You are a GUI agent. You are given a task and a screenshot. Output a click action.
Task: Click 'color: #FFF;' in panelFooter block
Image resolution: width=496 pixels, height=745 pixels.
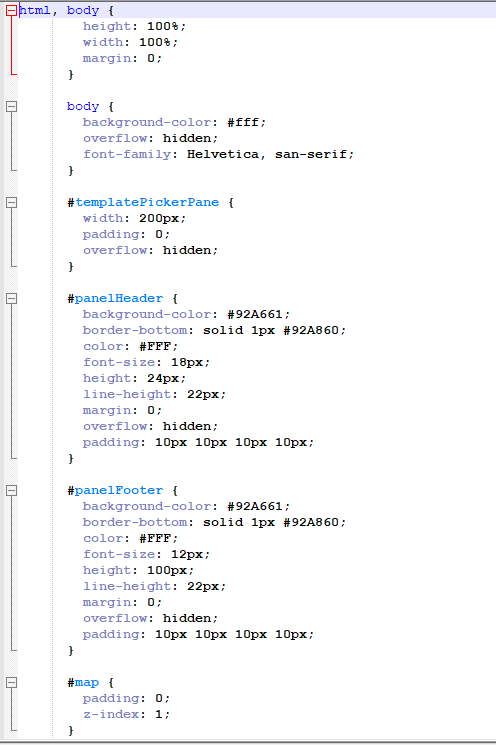pos(130,538)
